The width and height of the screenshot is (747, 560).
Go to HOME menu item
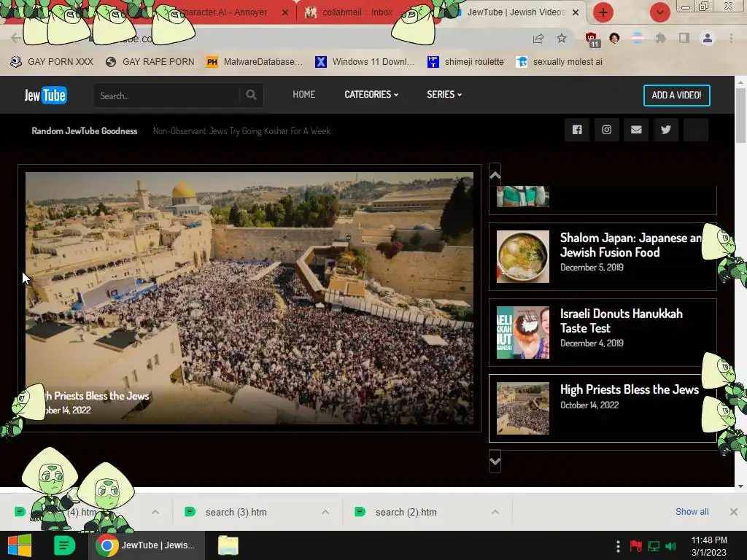304,94
